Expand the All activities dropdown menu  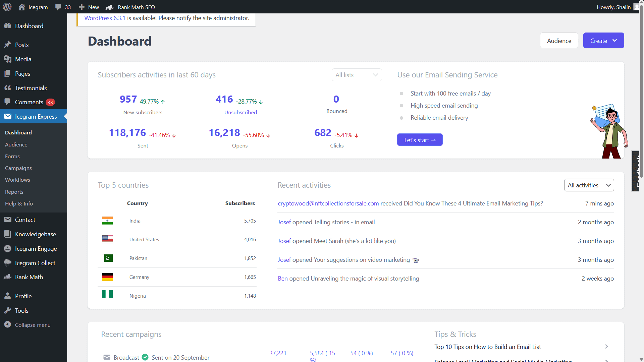[x=589, y=185]
